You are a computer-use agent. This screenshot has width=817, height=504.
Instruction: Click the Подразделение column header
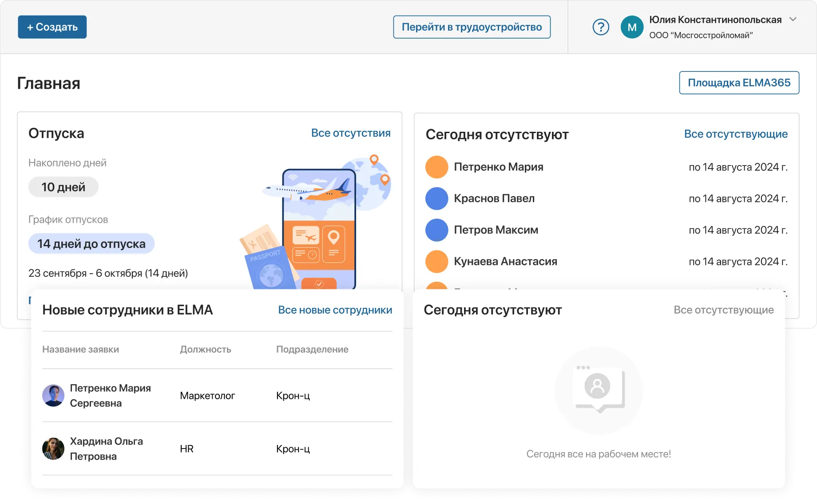[312, 350]
